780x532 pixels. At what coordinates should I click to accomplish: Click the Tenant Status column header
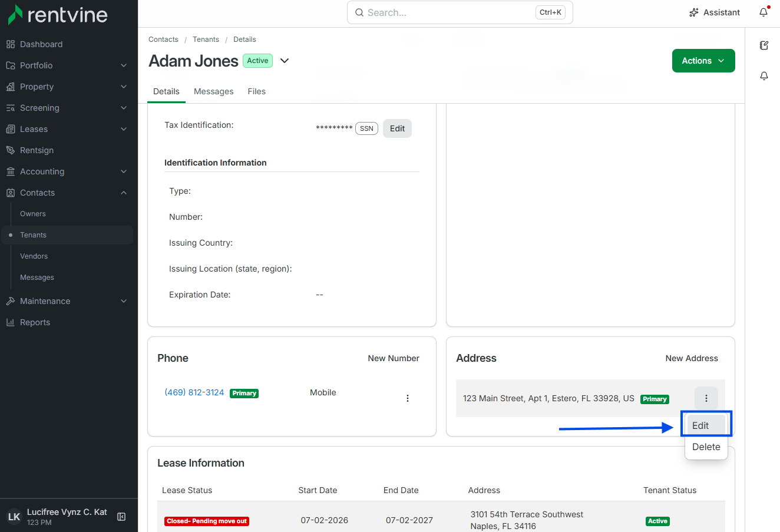(x=670, y=490)
